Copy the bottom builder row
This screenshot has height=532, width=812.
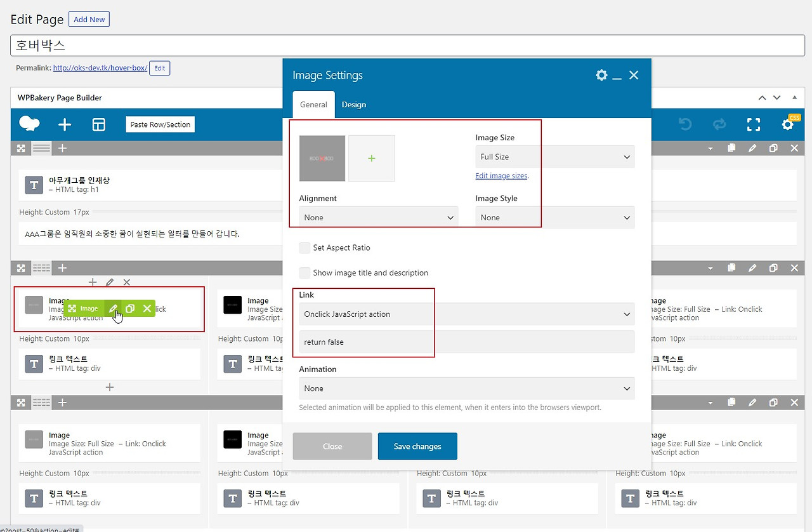coord(731,402)
